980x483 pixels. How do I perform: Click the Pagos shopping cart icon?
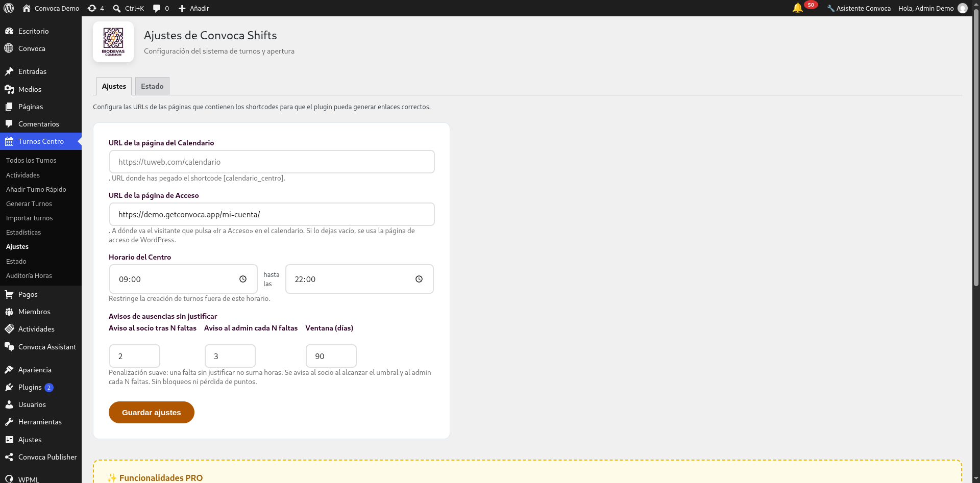[x=9, y=294]
